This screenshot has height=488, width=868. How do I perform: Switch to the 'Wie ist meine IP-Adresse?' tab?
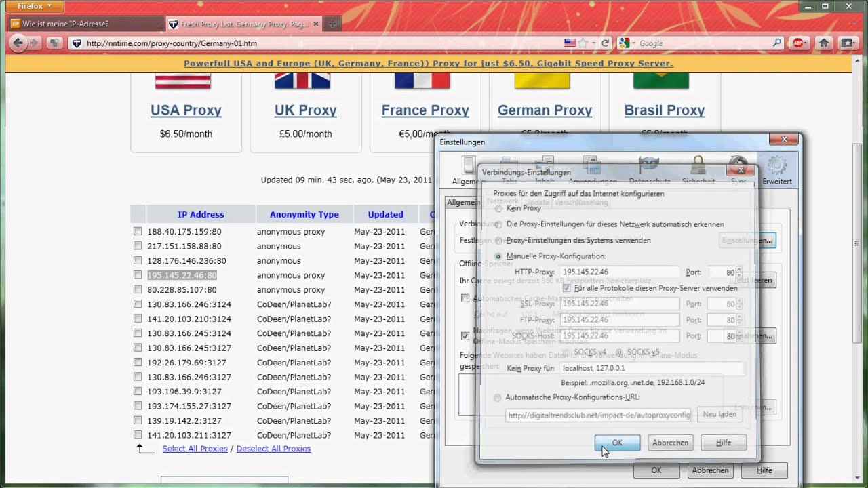(x=85, y=24)
